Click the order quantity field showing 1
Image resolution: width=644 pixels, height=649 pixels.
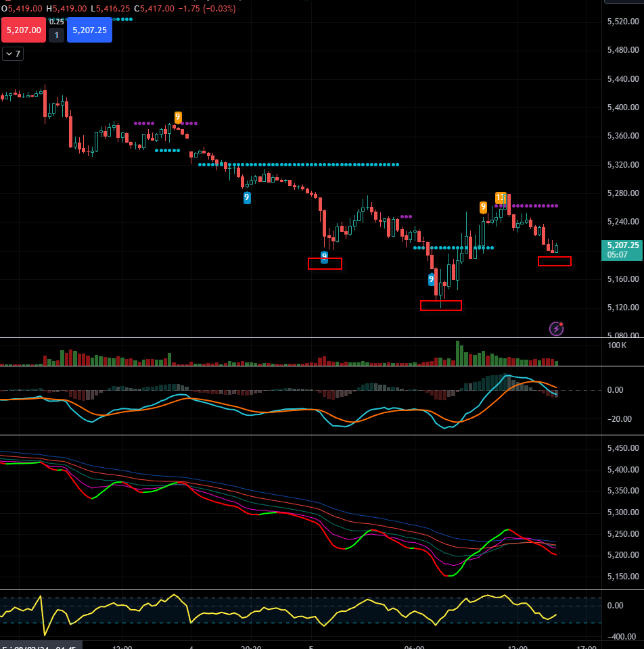pyautogui.click(x=57, y=34)
